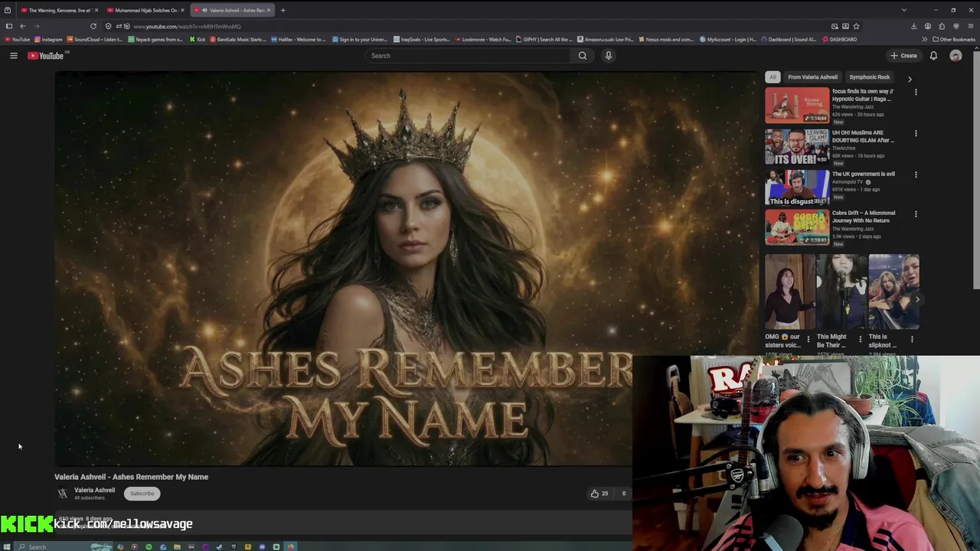Open options for the Hypnotic Guitar video
This screenshot has width=980, height=551.
pos(916,92)
